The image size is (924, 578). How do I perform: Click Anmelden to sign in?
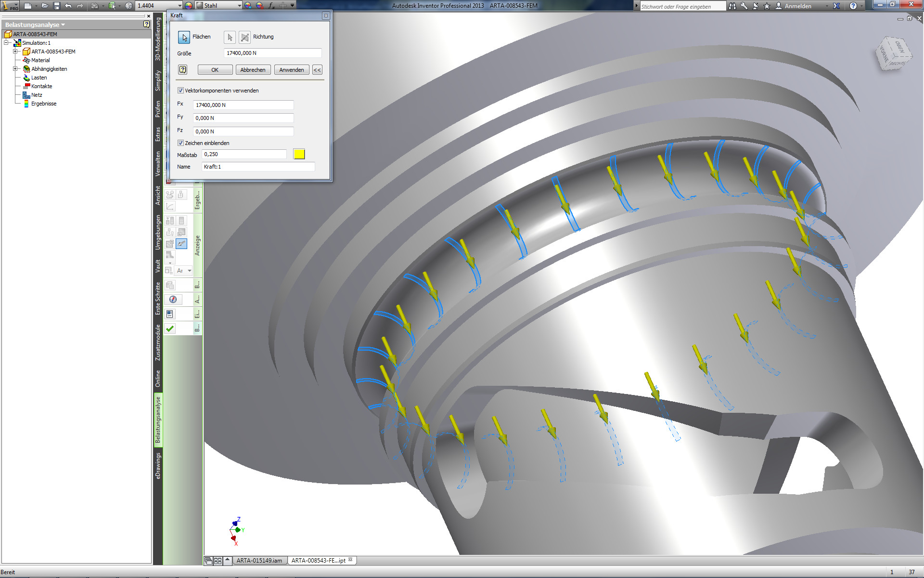(798, 6)
